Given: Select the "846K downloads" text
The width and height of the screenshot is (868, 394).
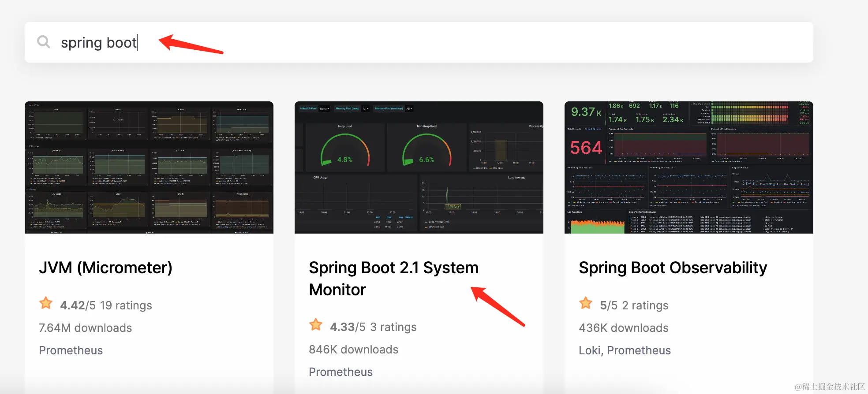Looking at the screenshot, I should click(x=353, y=349).
